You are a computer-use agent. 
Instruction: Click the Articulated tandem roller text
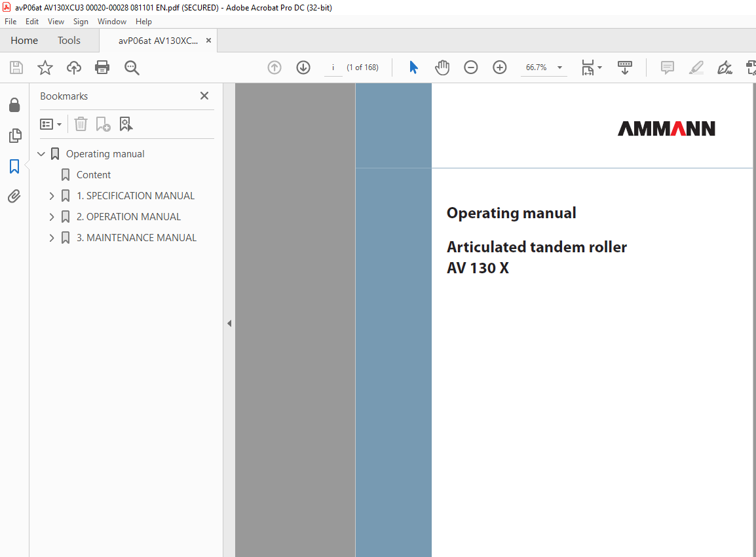tap(537, 247)
